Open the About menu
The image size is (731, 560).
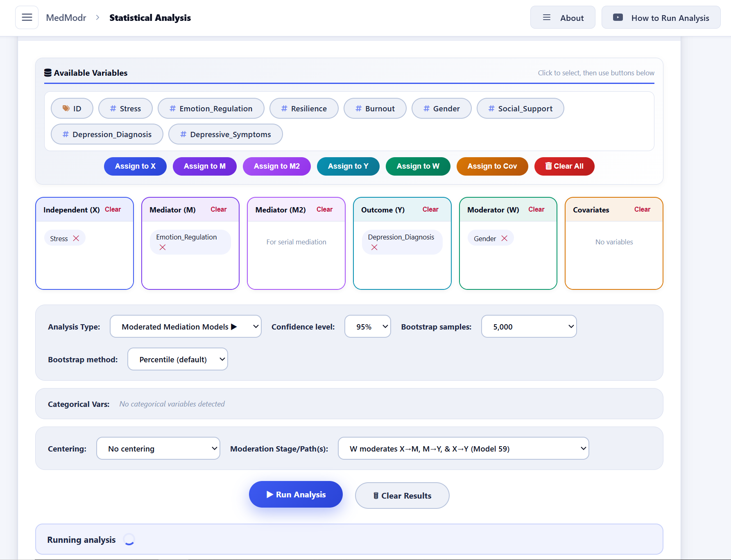[x=563, y=18]
